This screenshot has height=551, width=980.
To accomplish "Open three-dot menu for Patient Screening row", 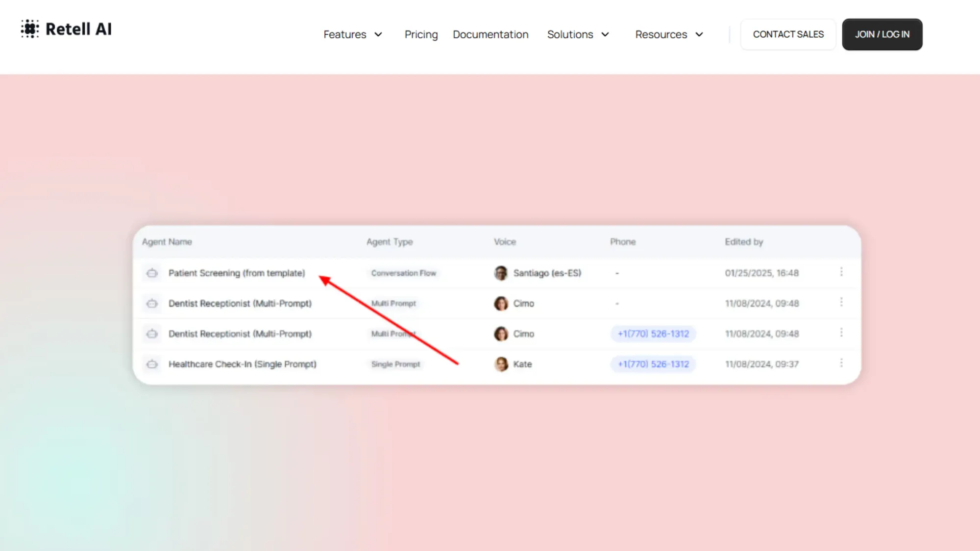I will pyautogui.click(x=841, y=272).
